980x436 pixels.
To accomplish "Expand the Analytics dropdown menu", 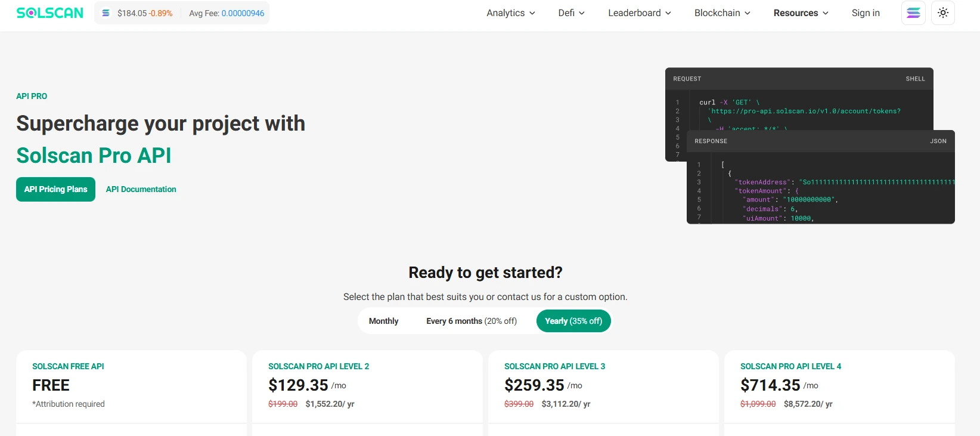I will pyautogui.click(x=511, y=13).
